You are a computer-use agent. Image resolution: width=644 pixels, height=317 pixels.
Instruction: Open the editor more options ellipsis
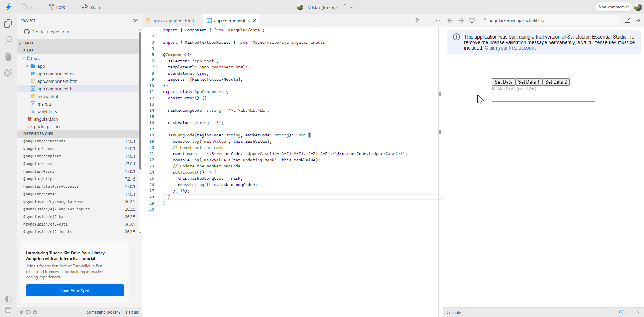(438, 21)
